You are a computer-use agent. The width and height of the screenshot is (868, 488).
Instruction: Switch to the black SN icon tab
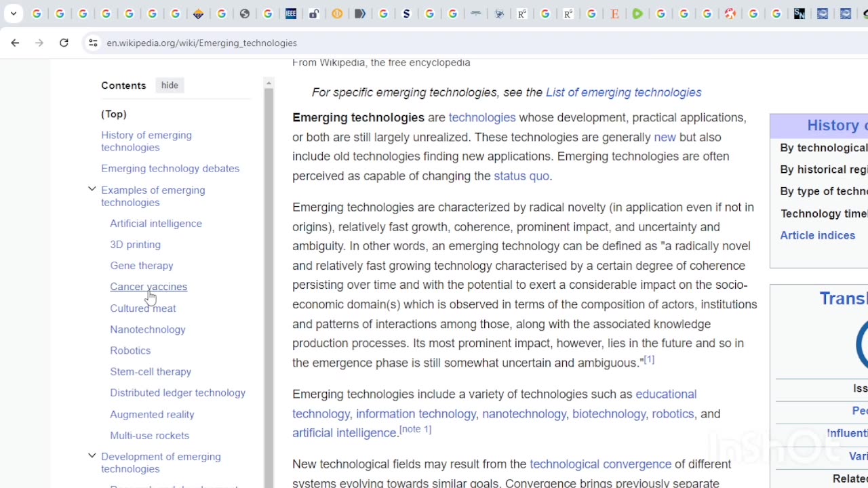[x=800, y=14]
